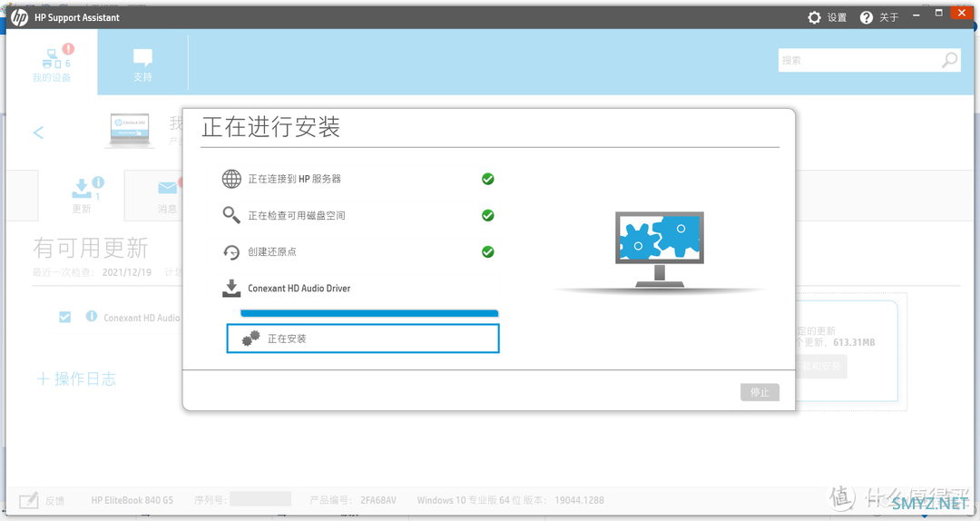The image size is (980, 521).
Task: Uncheck the Conexant HD Audio update checkbox
Action: tap(65, 317)
